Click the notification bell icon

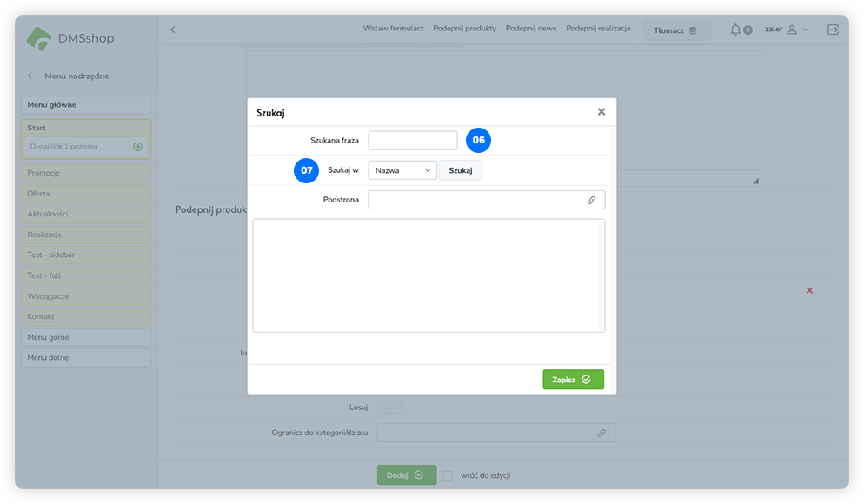click(x=735, y=30)
